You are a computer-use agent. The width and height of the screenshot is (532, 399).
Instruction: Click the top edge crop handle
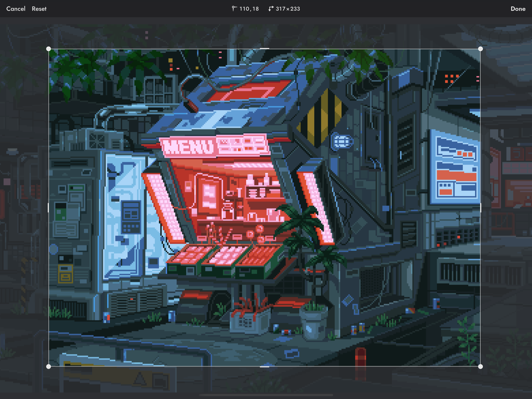(x=265, y=48)
